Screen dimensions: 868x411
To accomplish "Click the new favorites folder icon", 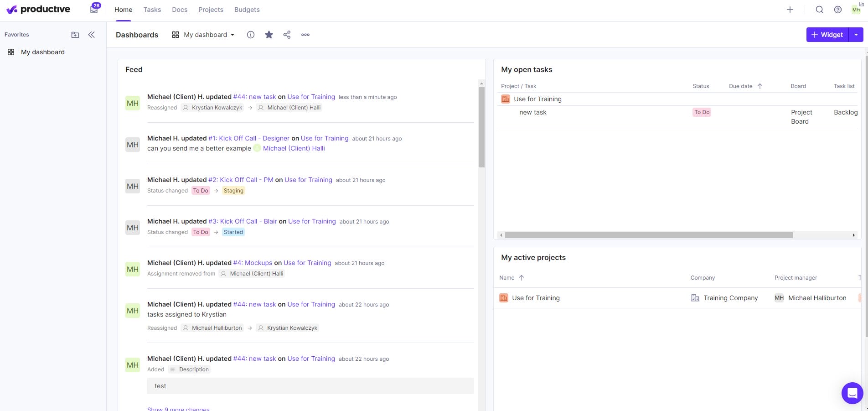I will point(75,35).
